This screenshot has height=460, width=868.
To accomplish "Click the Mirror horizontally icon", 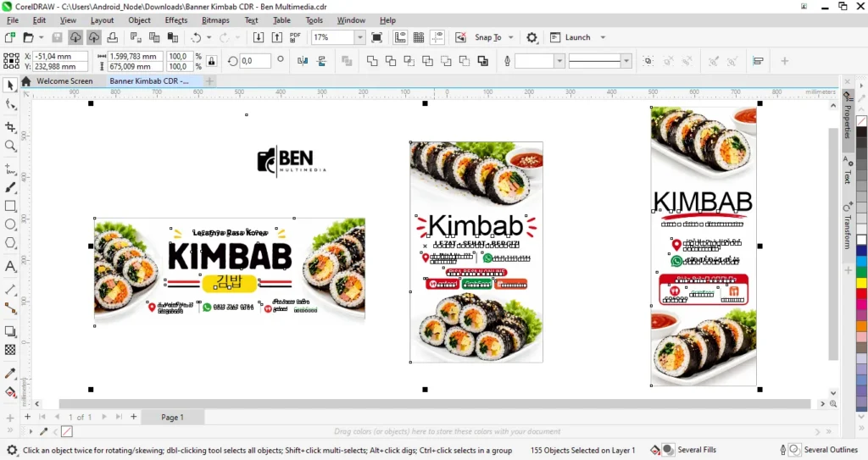I will [303, 61].
